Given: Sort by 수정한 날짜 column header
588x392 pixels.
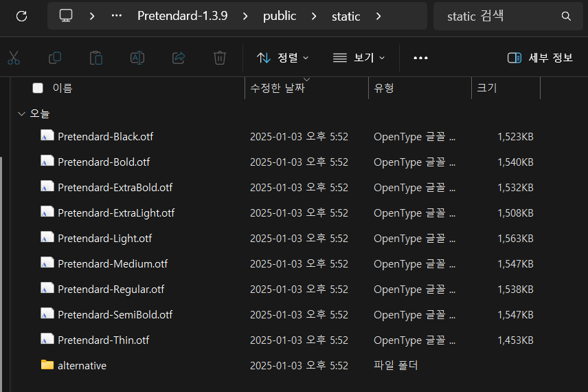Looking at the screenshot, I should tap(278, 88).
